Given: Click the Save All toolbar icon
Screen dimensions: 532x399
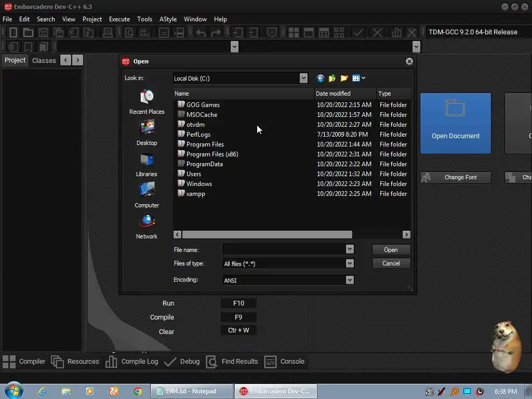Looking at the screenshot, I should 58,33.
